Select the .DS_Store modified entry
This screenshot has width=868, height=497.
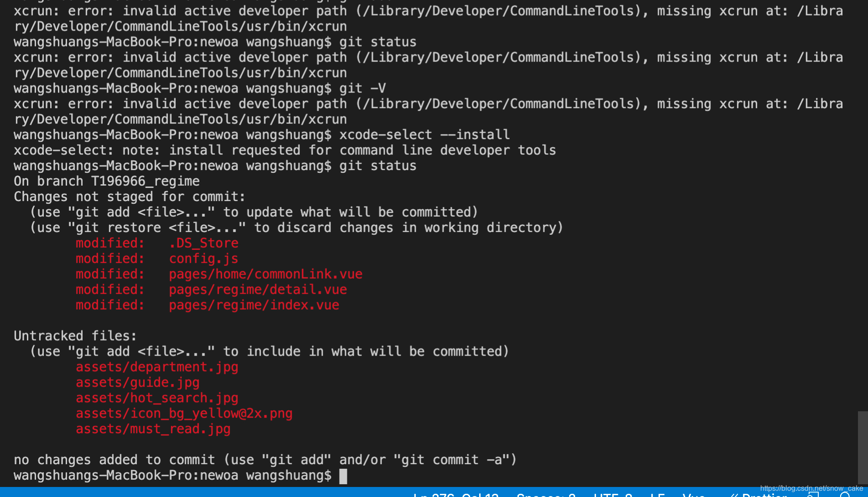(204, 243)
